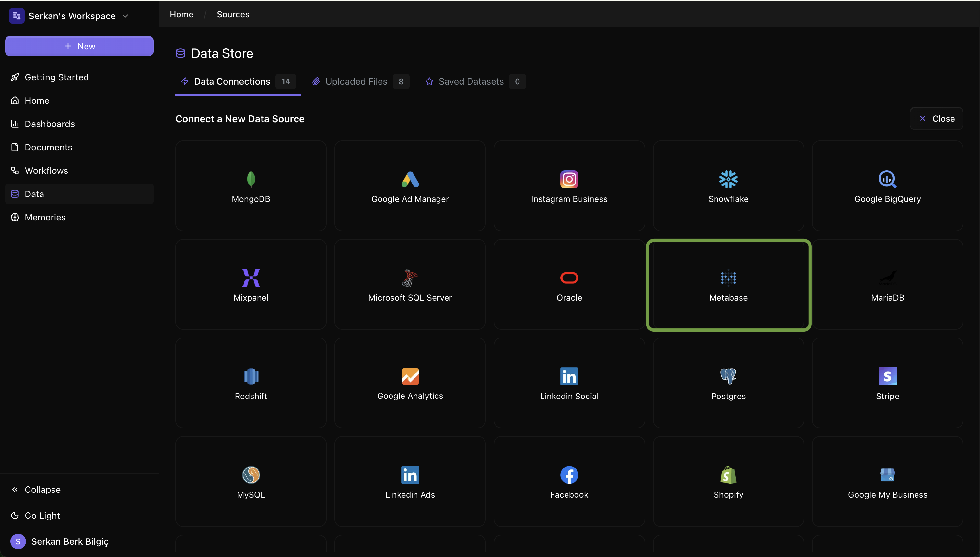Image resolution: width=980 pixels, height=557 pixels.
Task: Choose the Google My Business storefront icon
Action: 887,475
